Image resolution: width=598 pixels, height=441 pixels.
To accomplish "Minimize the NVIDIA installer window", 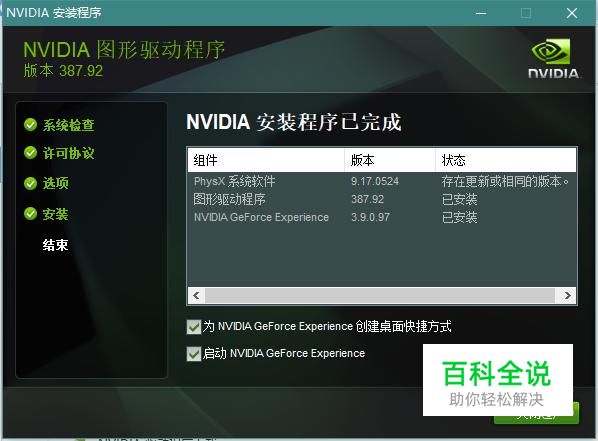I will 481,13.
